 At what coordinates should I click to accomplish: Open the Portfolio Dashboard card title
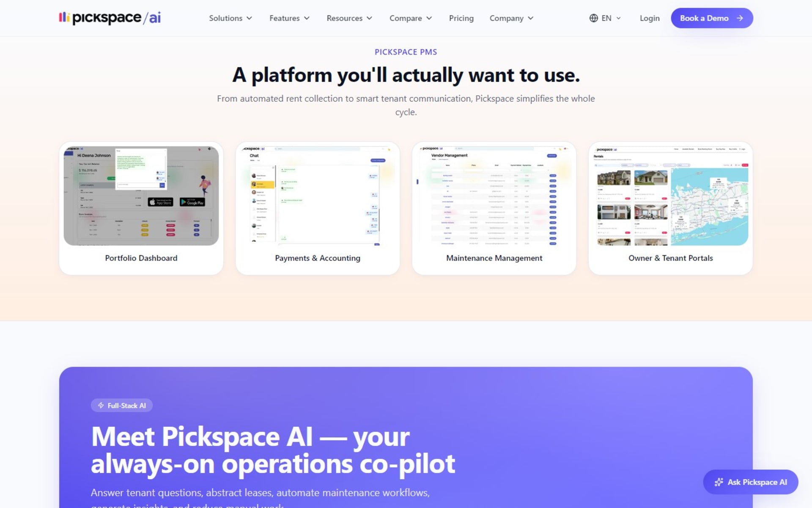[141, 258]
